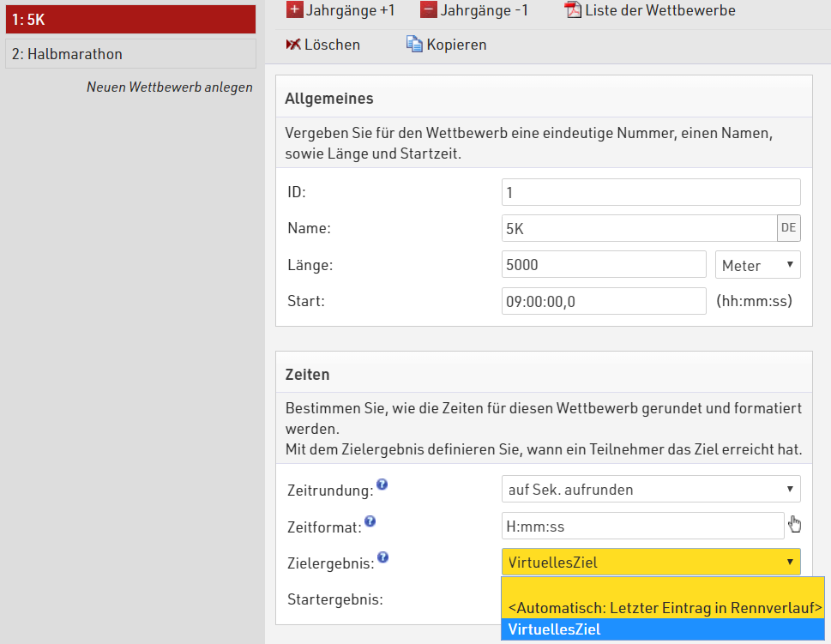Open help icon next to Zeitrundung
This screenshot has width=831, height=644.
tap(382, 485)
